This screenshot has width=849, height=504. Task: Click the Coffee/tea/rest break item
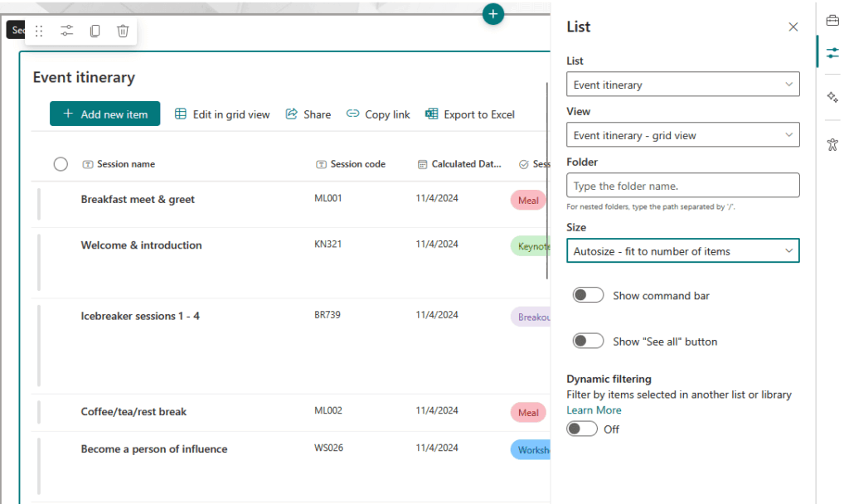[133, 411]
